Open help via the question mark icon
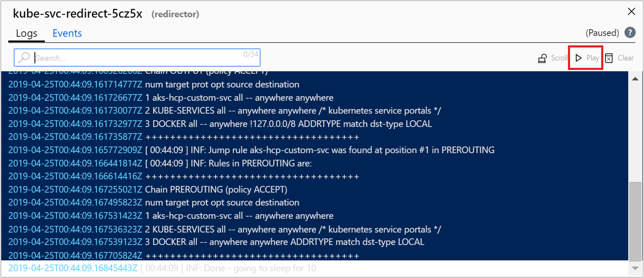 630,33
